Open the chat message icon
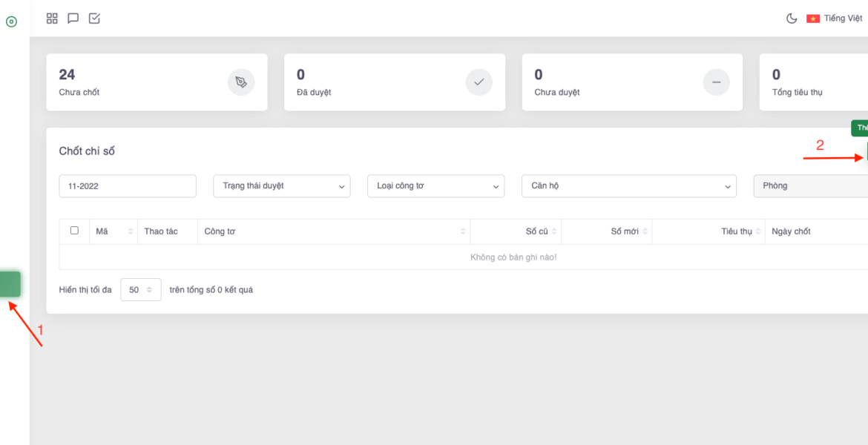 point(73,19)
